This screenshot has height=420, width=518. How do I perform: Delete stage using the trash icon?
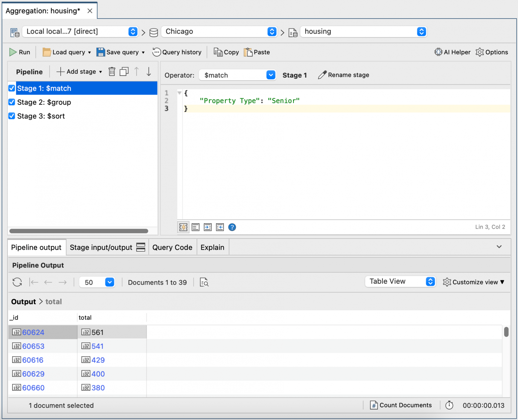112,72
